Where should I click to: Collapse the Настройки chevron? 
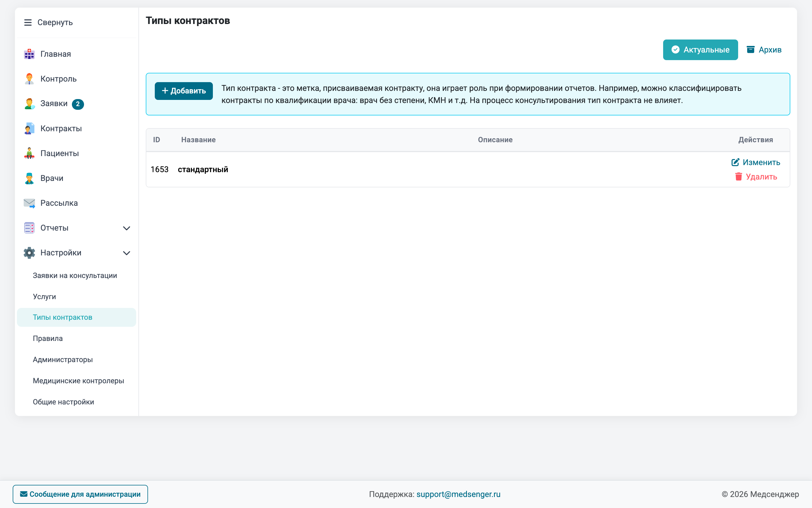click(x=127, y=253)
